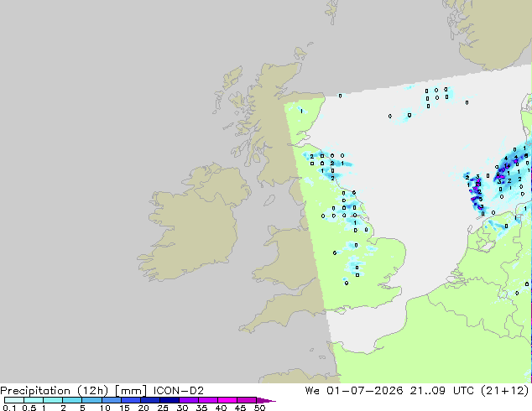Click the island of Ireland on the map
Image resolution: width=532 pixels, height=411 pixels.
click(x=194, y=222)
